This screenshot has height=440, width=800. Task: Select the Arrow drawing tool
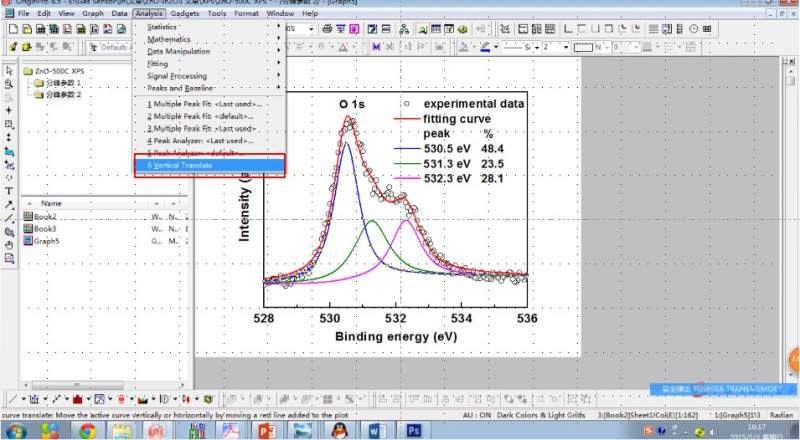(x=9, y=205)
